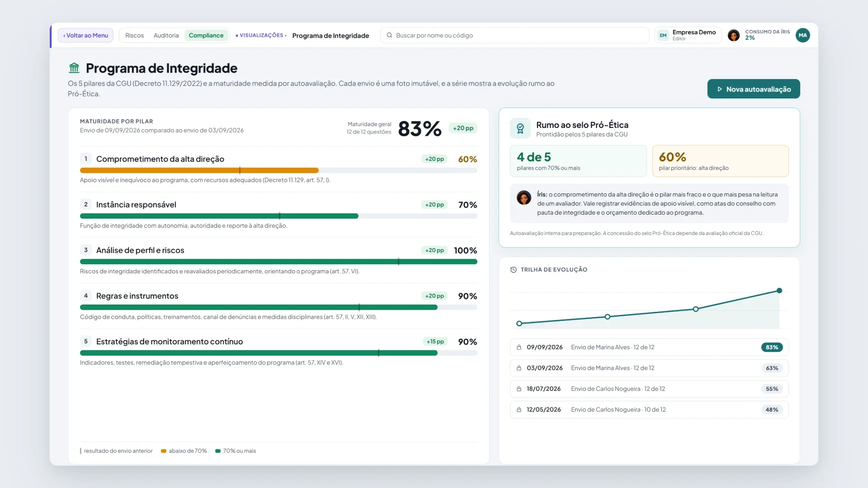Click the Estratégias de monitoramento contínuo progress bar
868x488 pixels.
point(279,353)
